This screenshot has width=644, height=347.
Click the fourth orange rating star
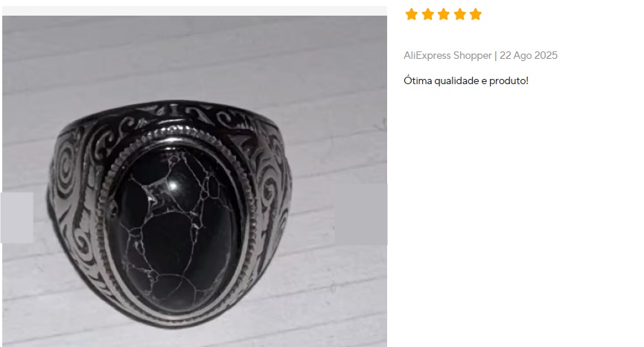pos(459,14)
